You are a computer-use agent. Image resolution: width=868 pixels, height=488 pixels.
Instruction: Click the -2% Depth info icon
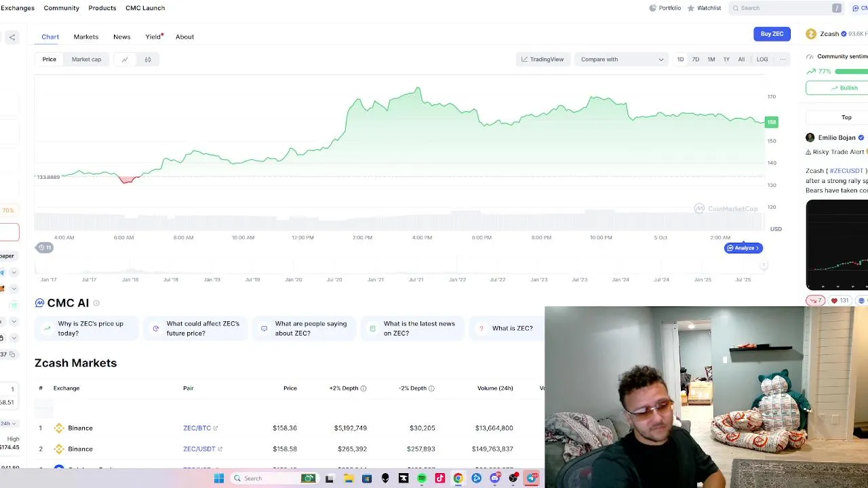pos(431,388)
